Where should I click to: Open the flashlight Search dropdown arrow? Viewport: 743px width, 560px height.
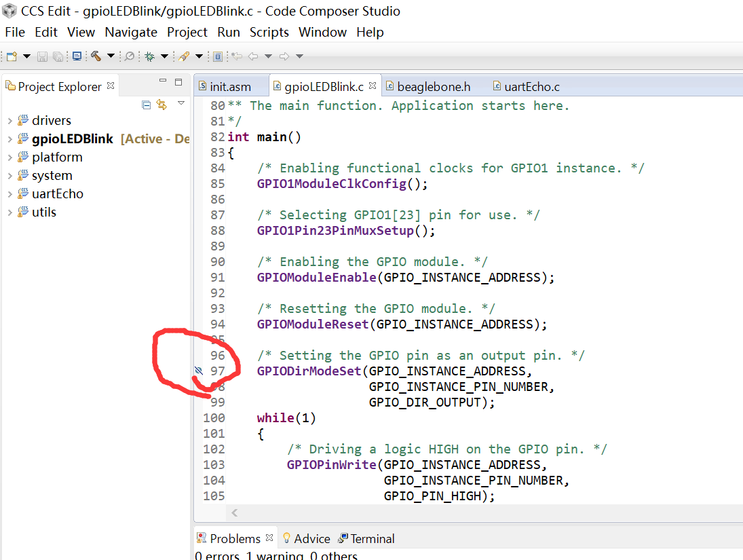click(x=199, y=56)
